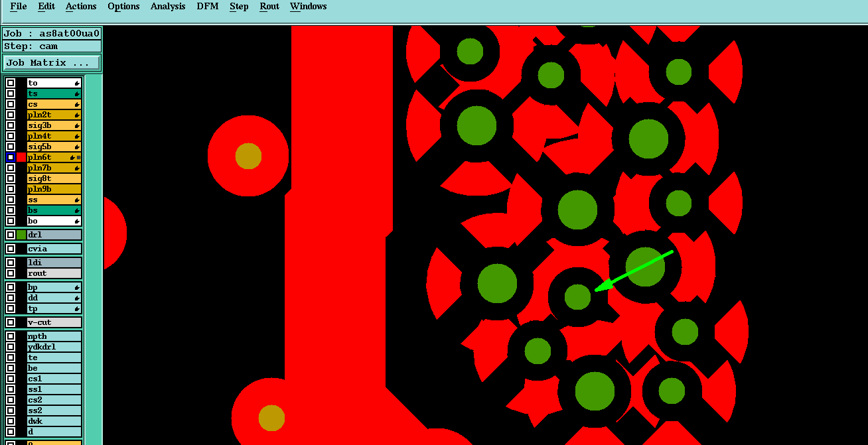Open the Options menu
Viewport: 868px width, 445px height.
123,7
